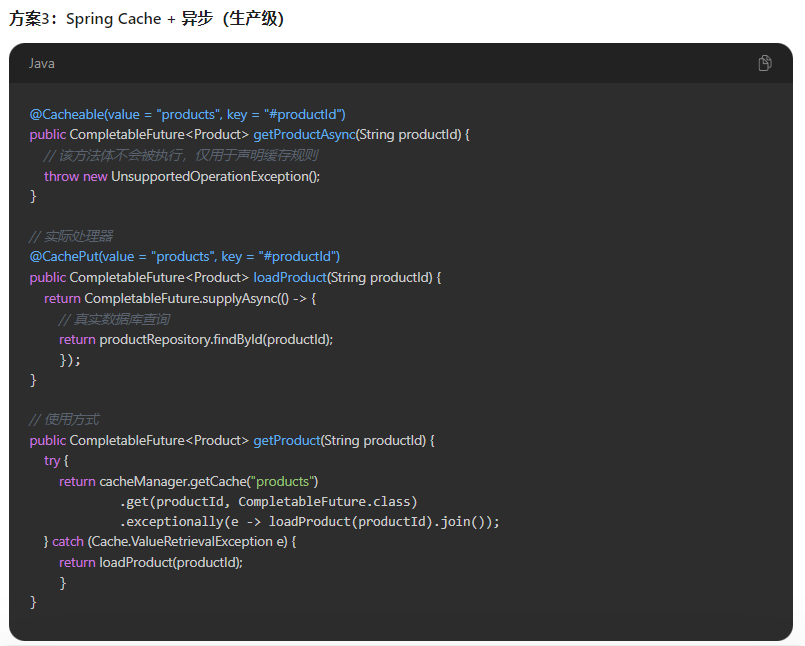This screenshot has width=805, height=646.
Task: Click heading '方案3: Spring Cache + 异步 (生产级)'
Action: [146, 19]
